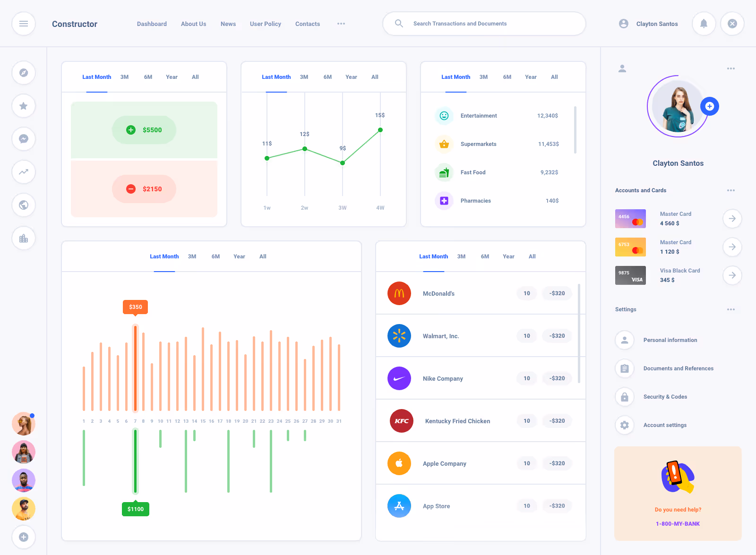Select the $350 marker on the bar chart
The width and height of the screenshot is (756, 555).
[135, 307]
